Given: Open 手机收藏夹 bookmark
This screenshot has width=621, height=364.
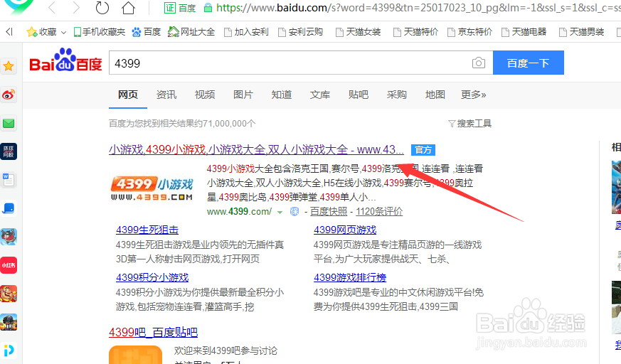Looking at the screenshot, I should pyautogui.click(x=100, y=32).
